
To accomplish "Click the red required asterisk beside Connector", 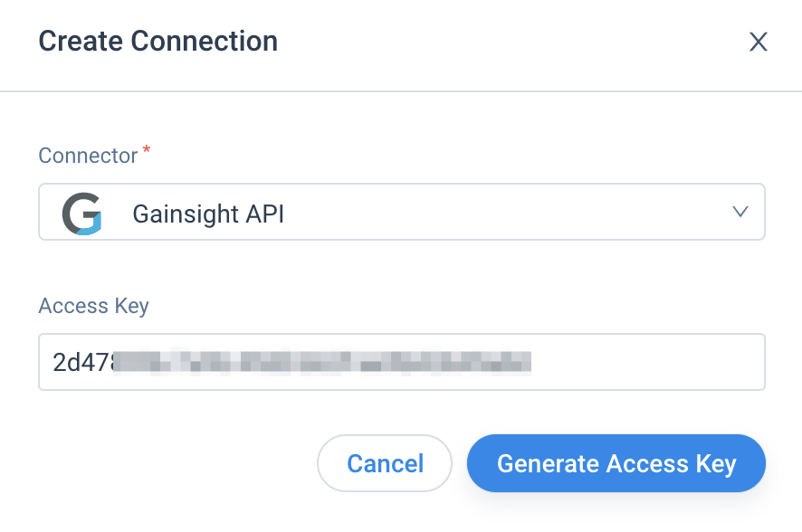I will tap(147, 149).
